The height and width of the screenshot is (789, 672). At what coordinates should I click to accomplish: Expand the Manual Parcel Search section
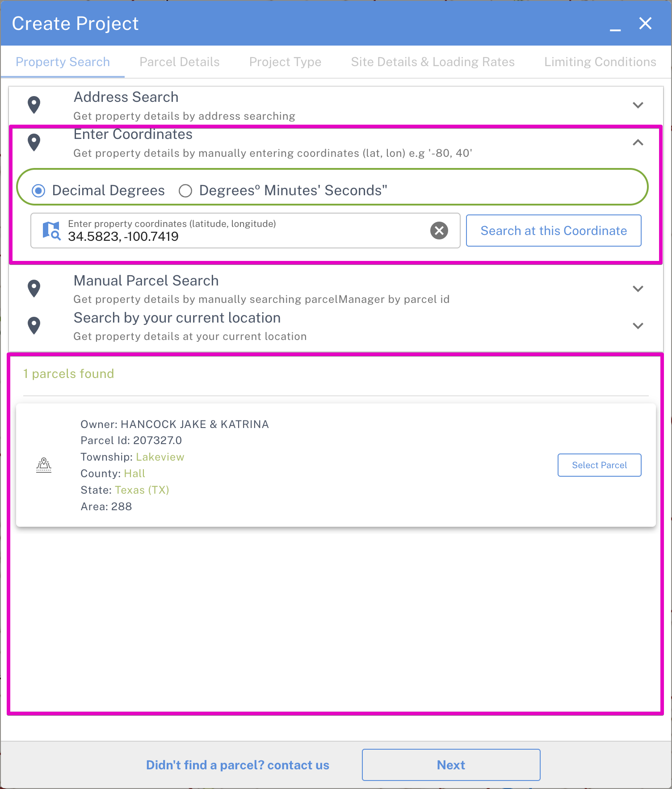[638, 289]
